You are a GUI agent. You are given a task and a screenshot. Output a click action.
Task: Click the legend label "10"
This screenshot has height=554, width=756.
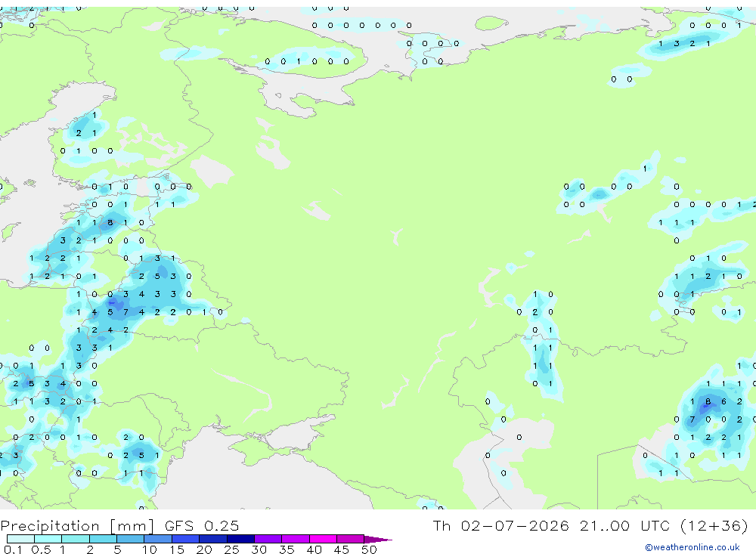coord(150,549)
